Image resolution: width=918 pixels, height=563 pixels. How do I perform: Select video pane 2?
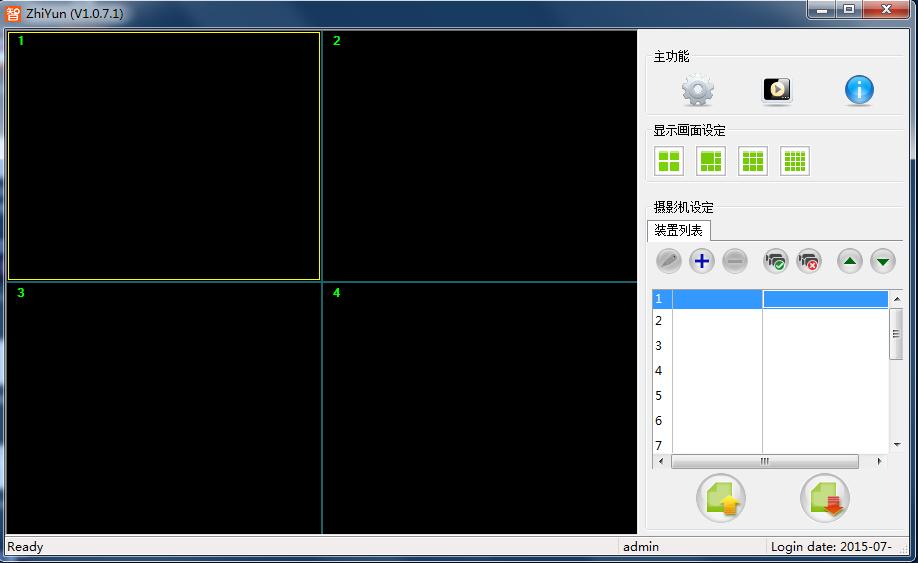coord(480,156)
